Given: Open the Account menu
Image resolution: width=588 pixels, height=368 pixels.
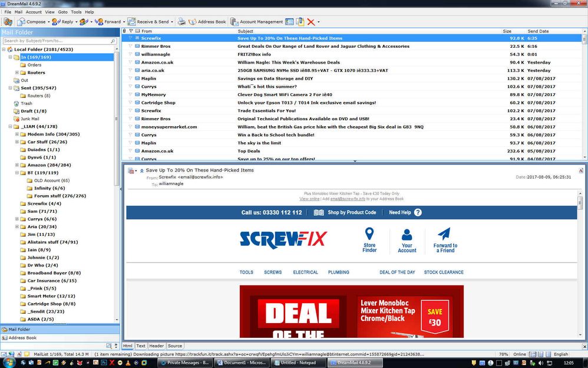Looking at the screenshot, I should point(34,12).
